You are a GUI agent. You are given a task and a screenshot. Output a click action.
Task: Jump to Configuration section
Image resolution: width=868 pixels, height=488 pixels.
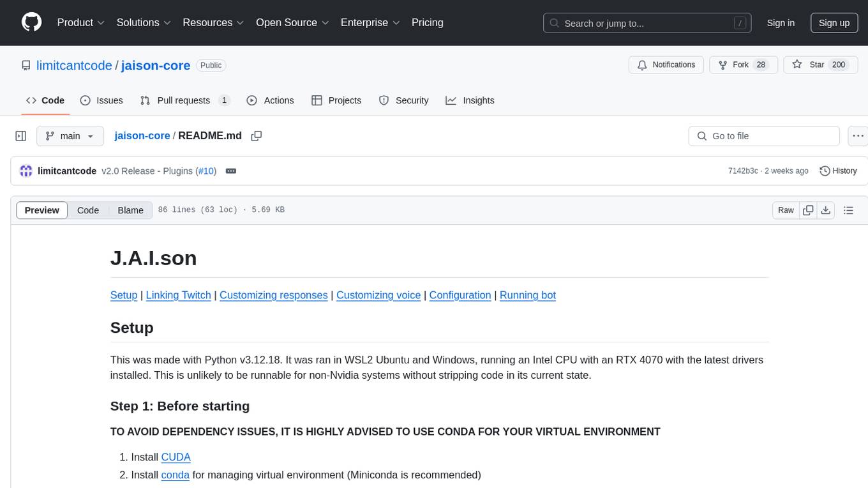point(460,295)
